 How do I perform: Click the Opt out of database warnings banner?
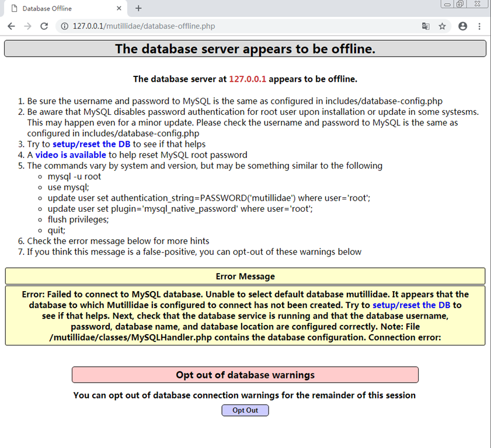pyautogui.click(x=245, y=375)
